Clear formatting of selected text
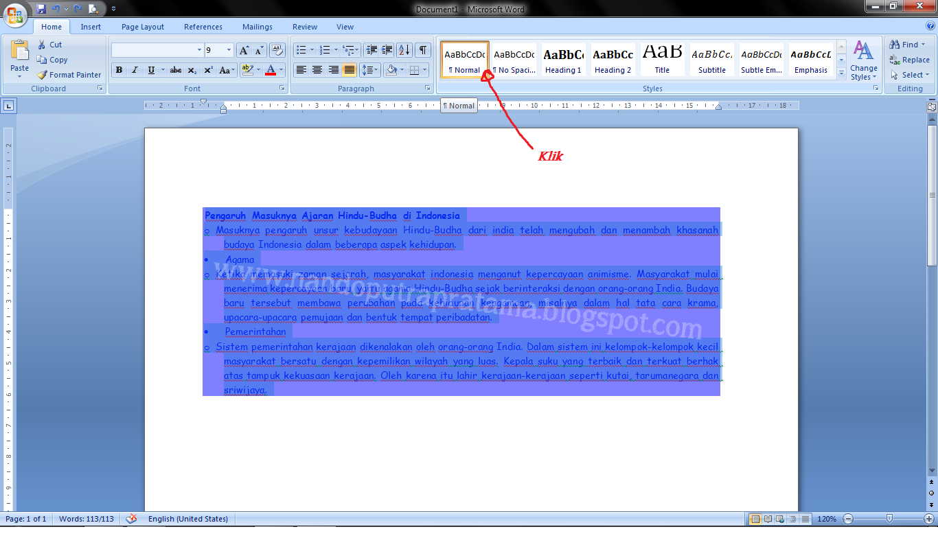 [277, 50]
